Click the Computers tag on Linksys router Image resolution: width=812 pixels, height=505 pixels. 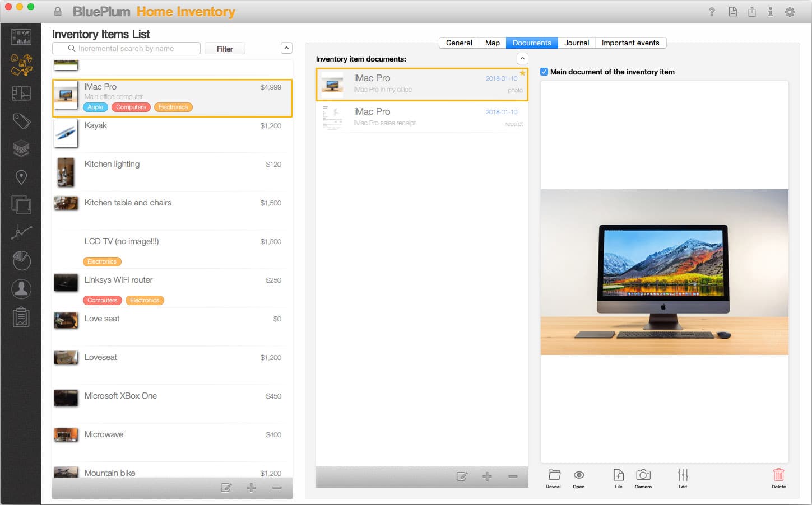coord(103,300)
